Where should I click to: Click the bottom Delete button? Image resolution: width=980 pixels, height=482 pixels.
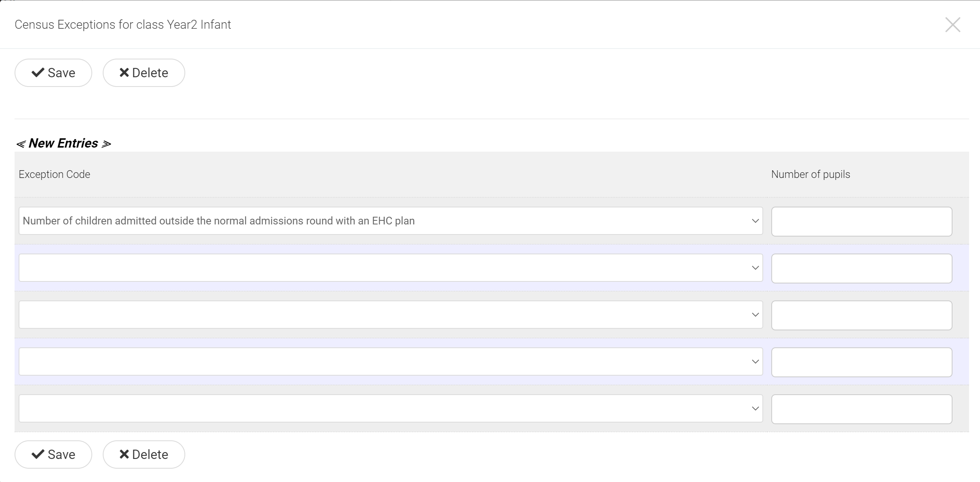144,455
